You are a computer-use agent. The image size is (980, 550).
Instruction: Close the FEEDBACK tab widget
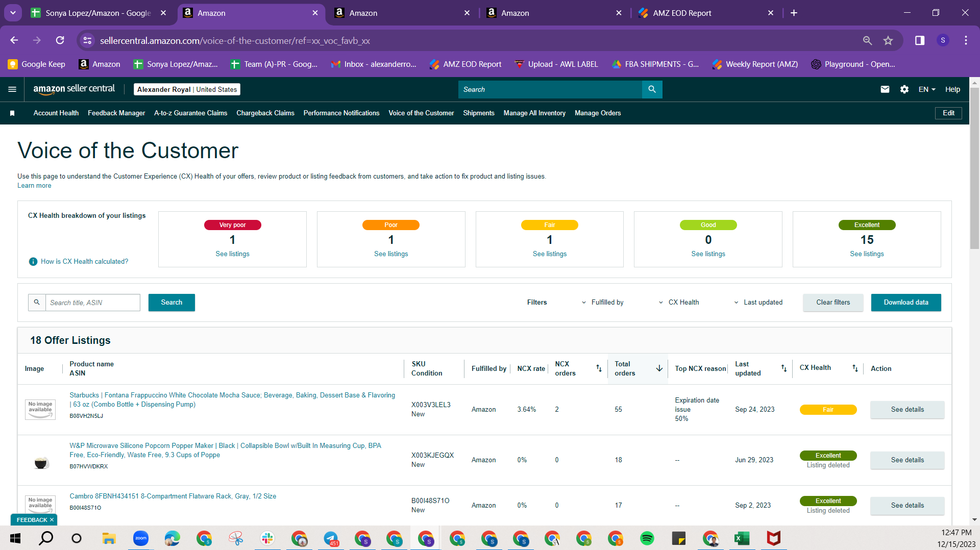pyautogui.click(x=52, y=520)
